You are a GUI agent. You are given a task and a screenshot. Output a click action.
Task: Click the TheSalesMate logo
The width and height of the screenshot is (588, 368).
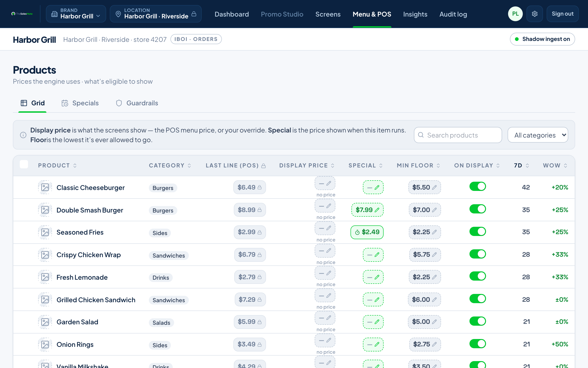pyautogui.click(x=22, y=14)
